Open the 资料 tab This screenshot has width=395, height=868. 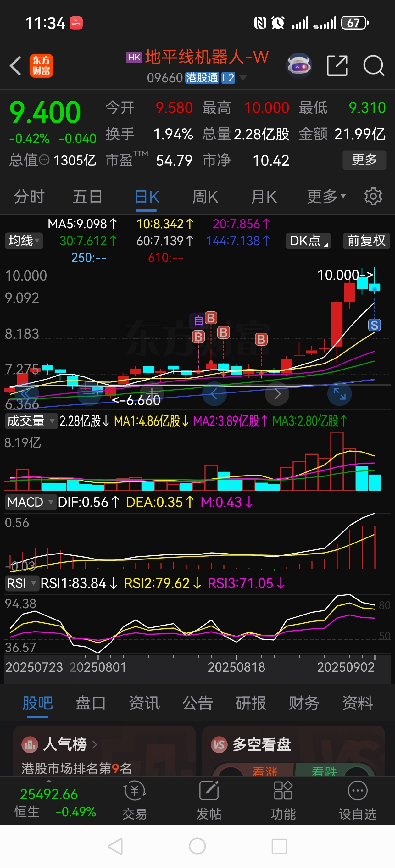[x=358, y=703]
